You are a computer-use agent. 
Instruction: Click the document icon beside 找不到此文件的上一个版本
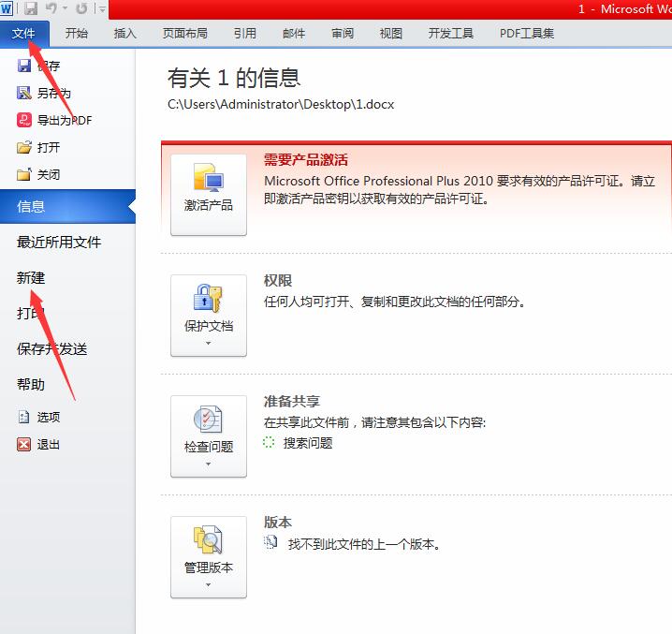pyautogui.click(x=270, y=542)
